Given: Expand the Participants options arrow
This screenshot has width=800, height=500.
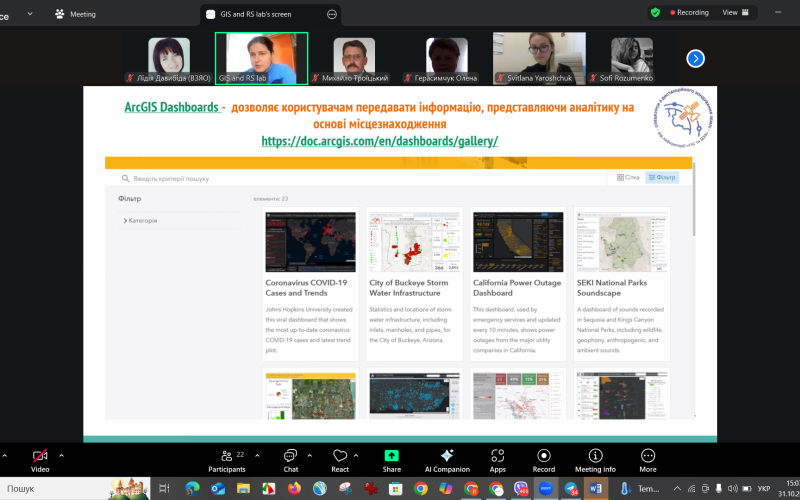Looking at the screenshot, I should point(257,455).
